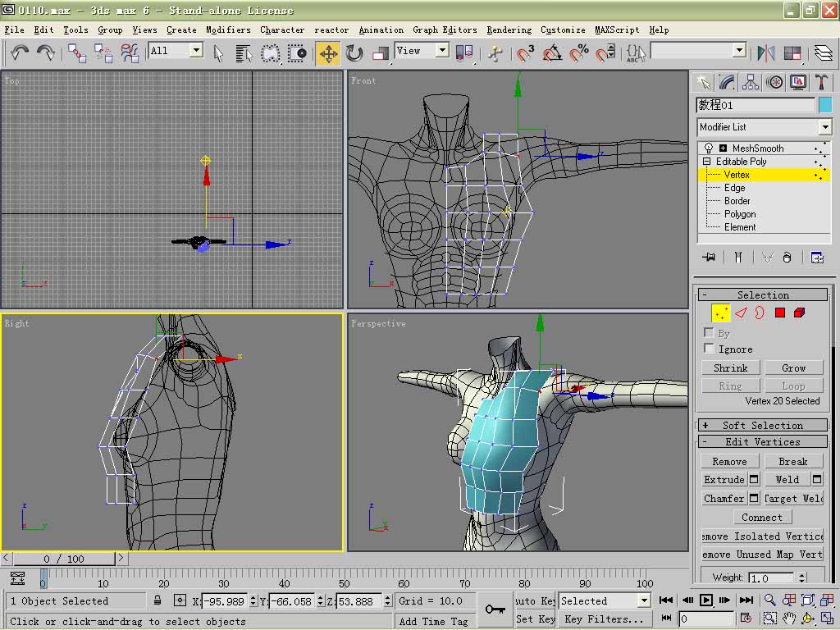
Task: Activate the Select and Rotate tool
Action: (x=354, y=53)
